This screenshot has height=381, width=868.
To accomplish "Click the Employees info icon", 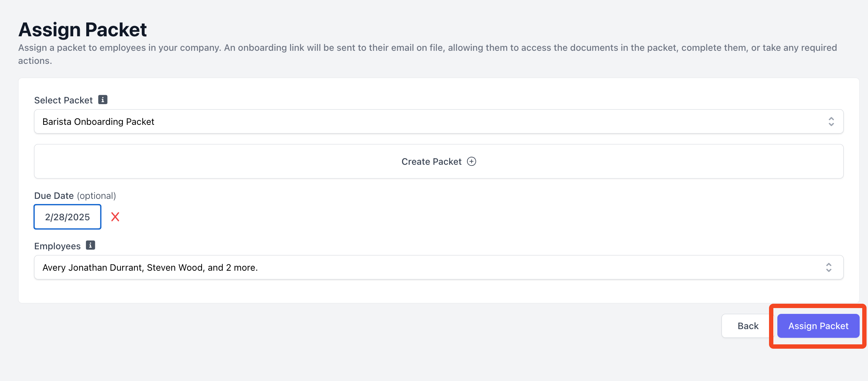I will click(90, 245).
